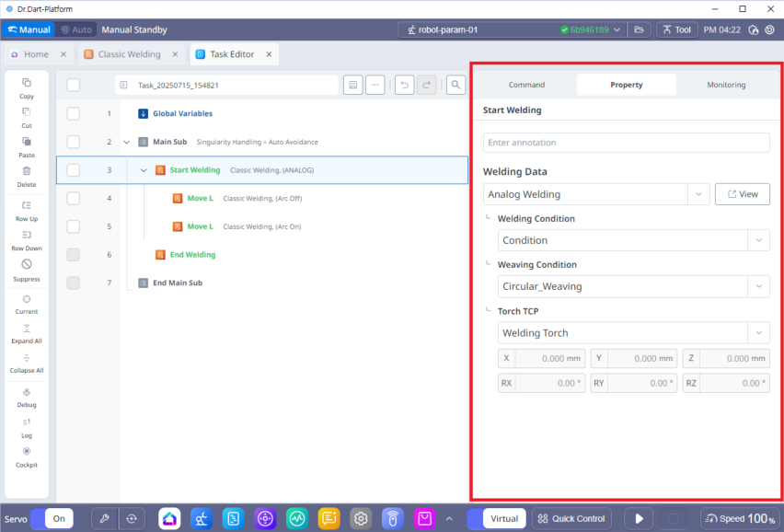The width and height of the screenshot is (784, 532).
Task: Click the home module icon in bottom dock
Action: [x=169, y=518]
